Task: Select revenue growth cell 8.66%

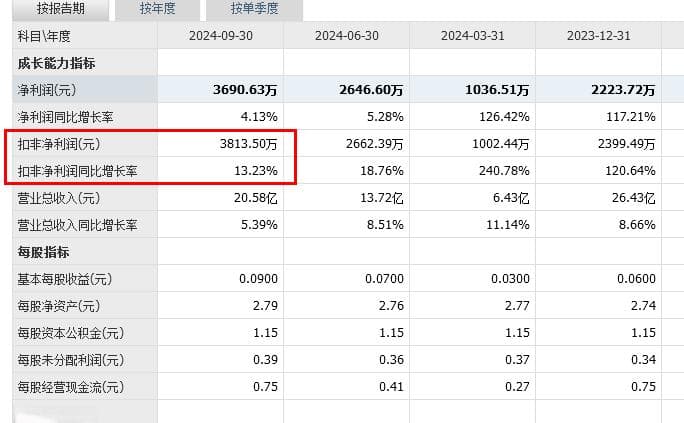Action: [x=637, y=225]
